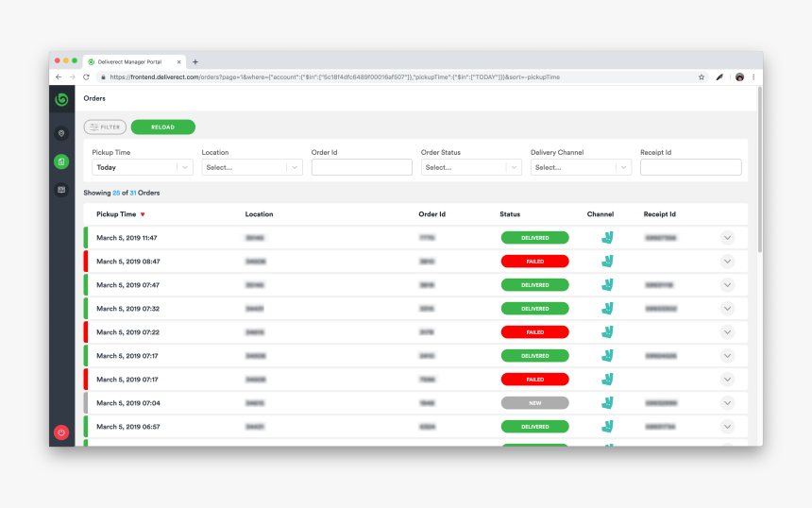Click the Deliveroo channel icon for 06:57 order
The image size is (812, 508).
tap(607, 427)
